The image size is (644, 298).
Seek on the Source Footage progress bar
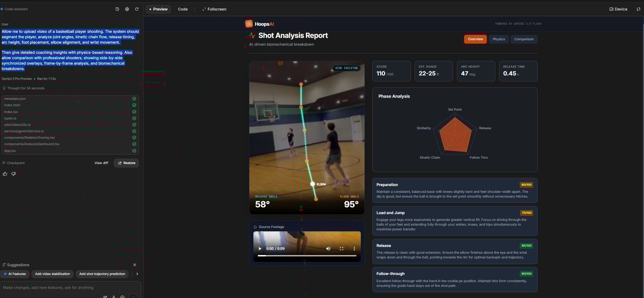click(x=307, y=256)
